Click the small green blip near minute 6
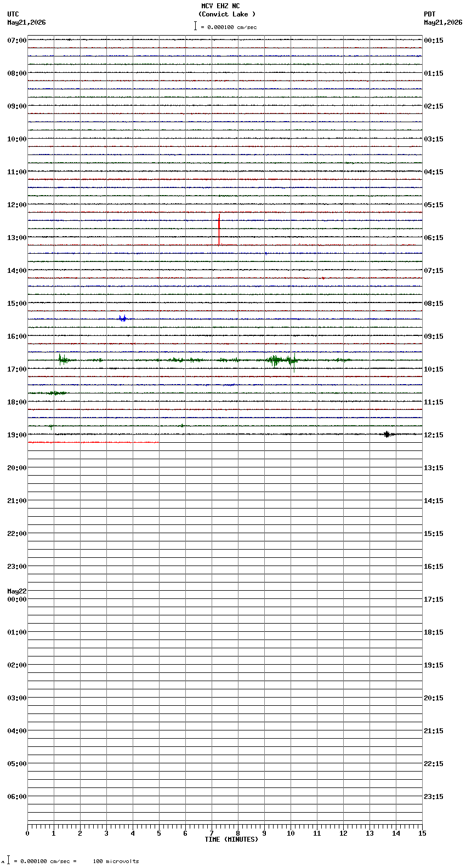466x868 pixels. coord(182,425)
